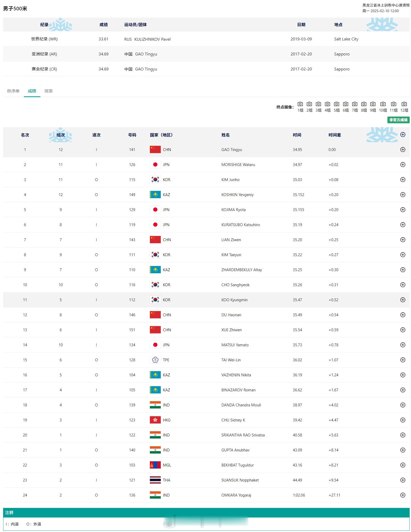Expand details for DU Haonan row

pos(403,315)
